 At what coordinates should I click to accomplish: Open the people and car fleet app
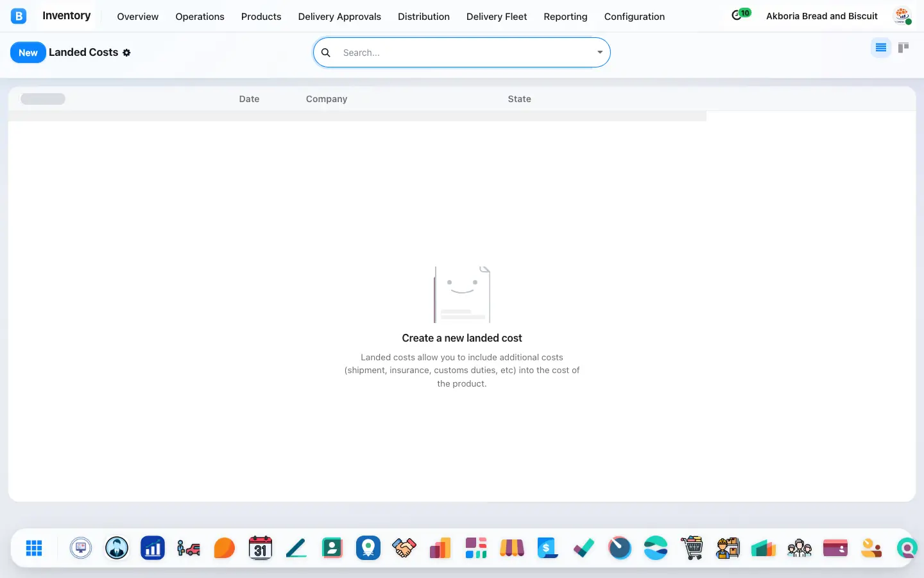pos(189,548)
